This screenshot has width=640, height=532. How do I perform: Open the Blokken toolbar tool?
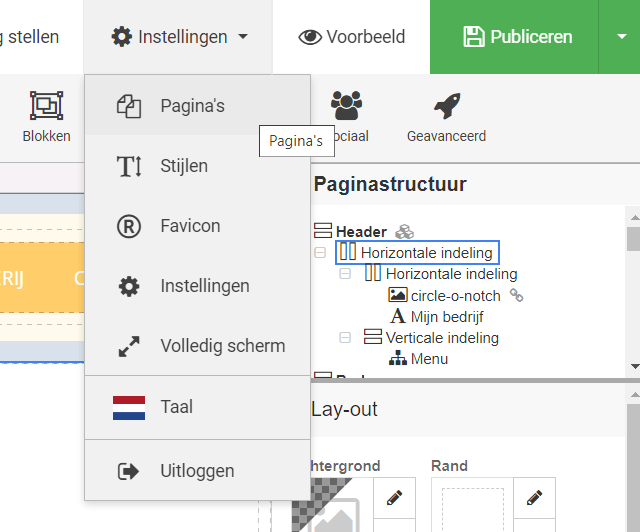(x=46, y=116)
